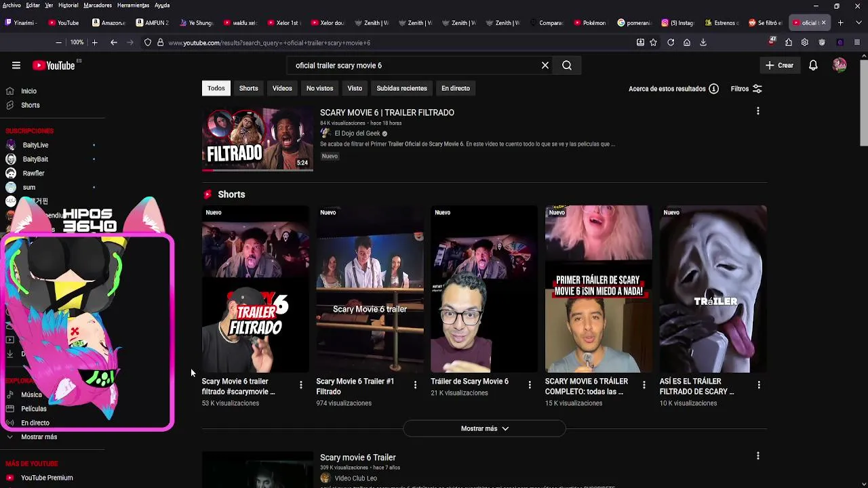The image size is (868, 488).
Task: Open options for short 'SCARY MOVIE 6 TRÁILER COMPLETO'
Action: 644,385
